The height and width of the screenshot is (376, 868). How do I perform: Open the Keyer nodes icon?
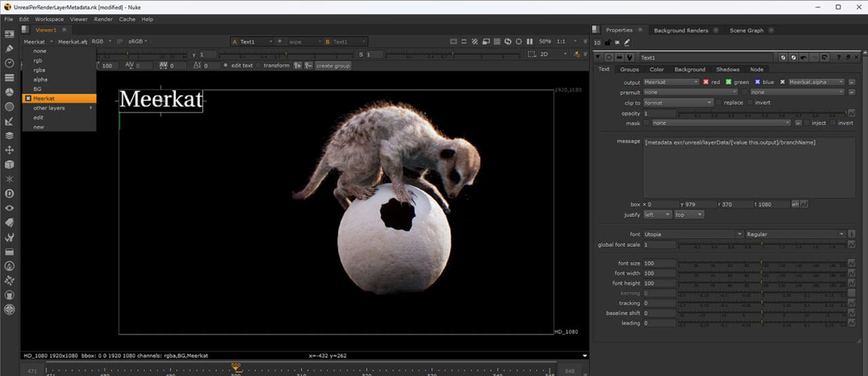(9, 121)
